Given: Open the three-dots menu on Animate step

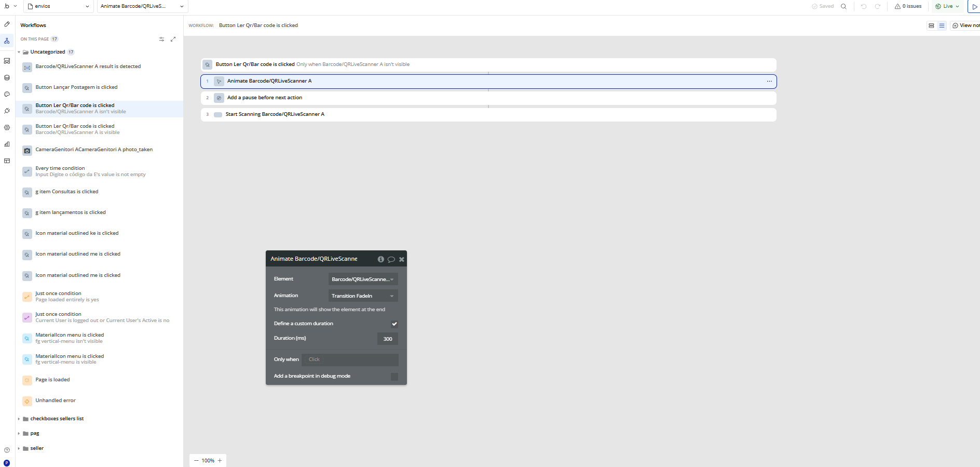Looking at the screenshot, I should (769, 81).
